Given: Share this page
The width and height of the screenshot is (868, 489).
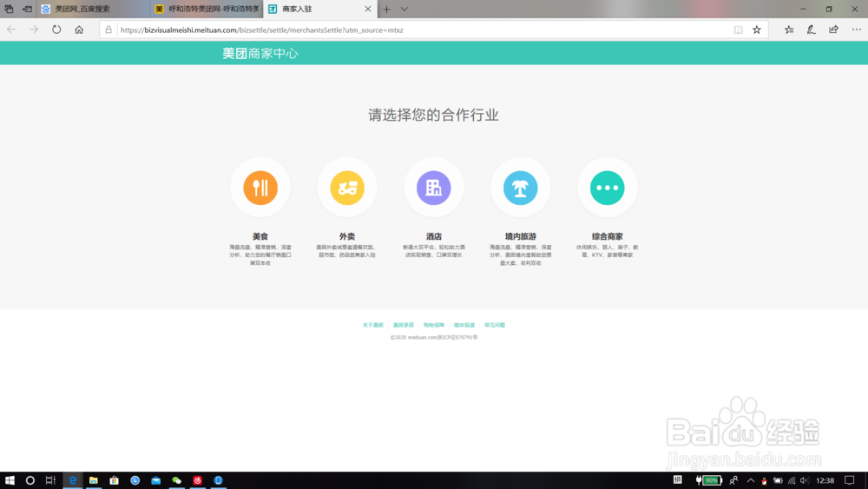Looking at the screenshot, I should (833, 30).
